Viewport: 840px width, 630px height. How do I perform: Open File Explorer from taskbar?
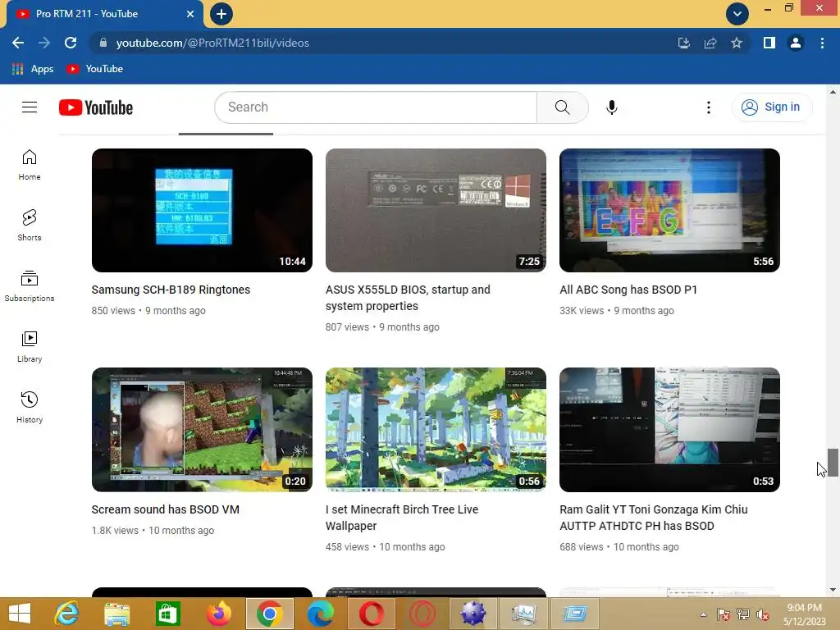click(116, 614)
